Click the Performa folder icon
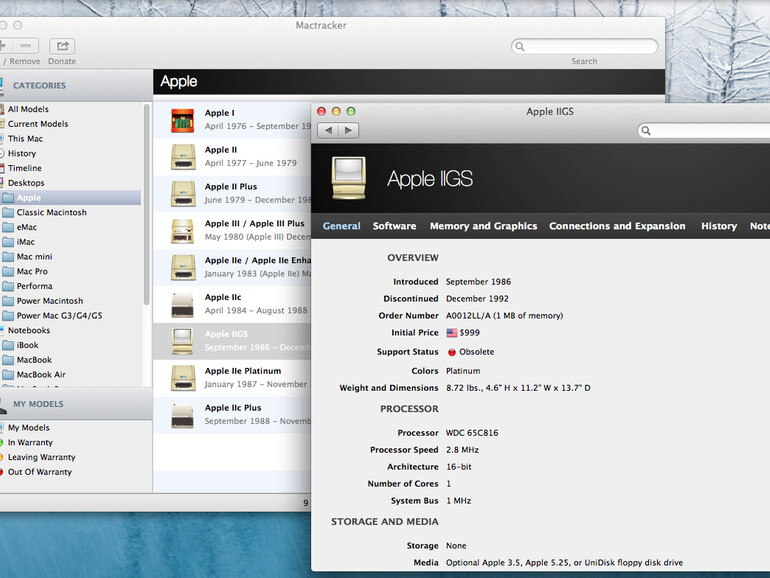Screen dimensions: 770x578 click(x=8, y=286)
